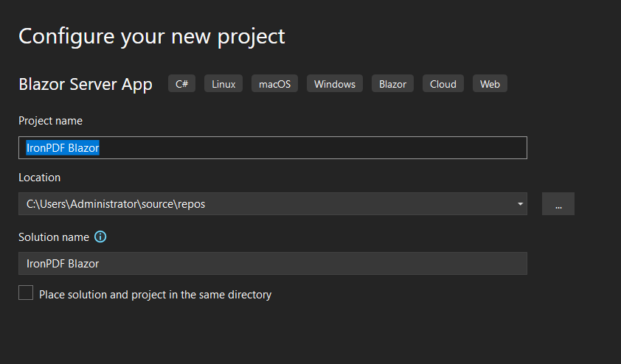Click the Windows tag
Viewport: 621px width, 364px height.
[x=335, y=84]
